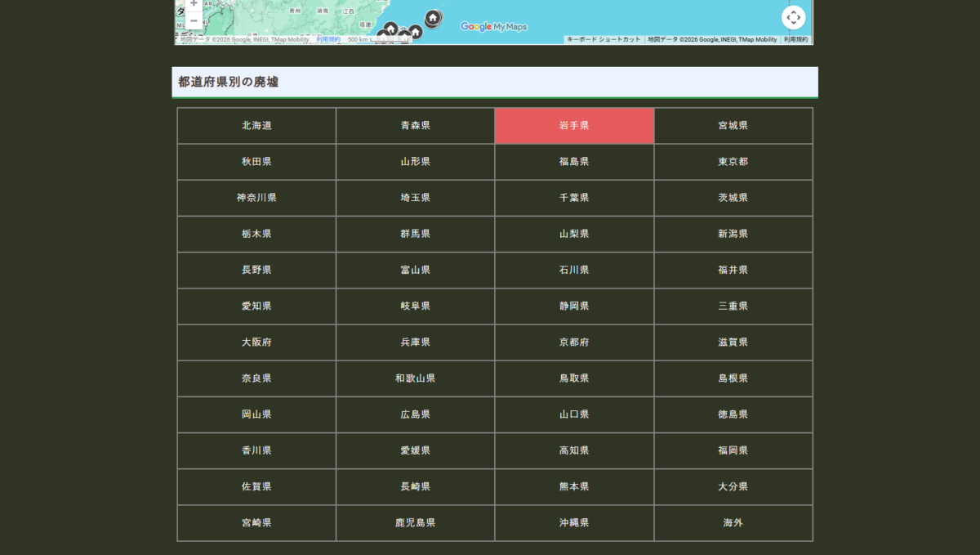Choose 京都府 from the grid
980x555 pixels.
pyautogui.click(x=574, y=342)
